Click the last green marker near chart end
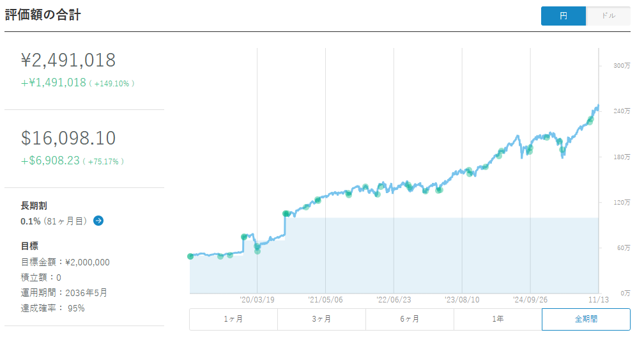Screen dimensions: 644x337 (591, 120)
